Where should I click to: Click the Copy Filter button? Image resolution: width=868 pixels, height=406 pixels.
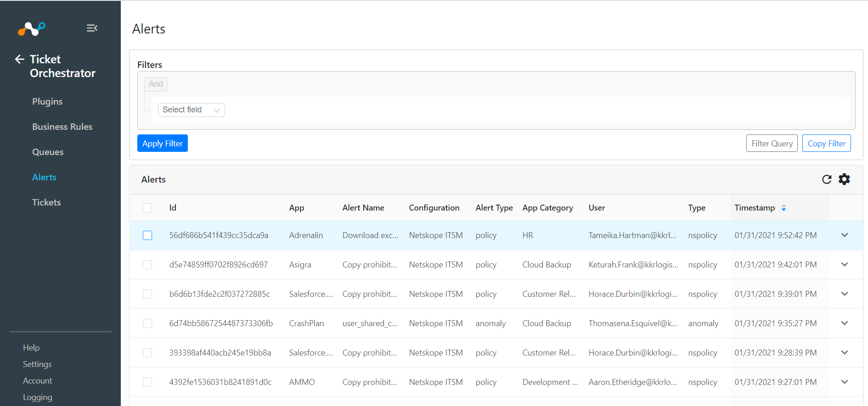(x=827, y=143)
